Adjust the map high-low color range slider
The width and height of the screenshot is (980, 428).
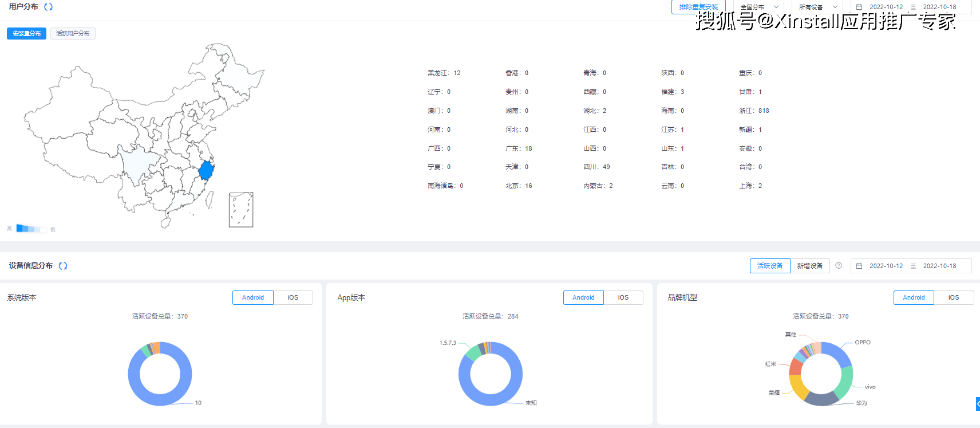pyautogui.click(x=31, y=229)
